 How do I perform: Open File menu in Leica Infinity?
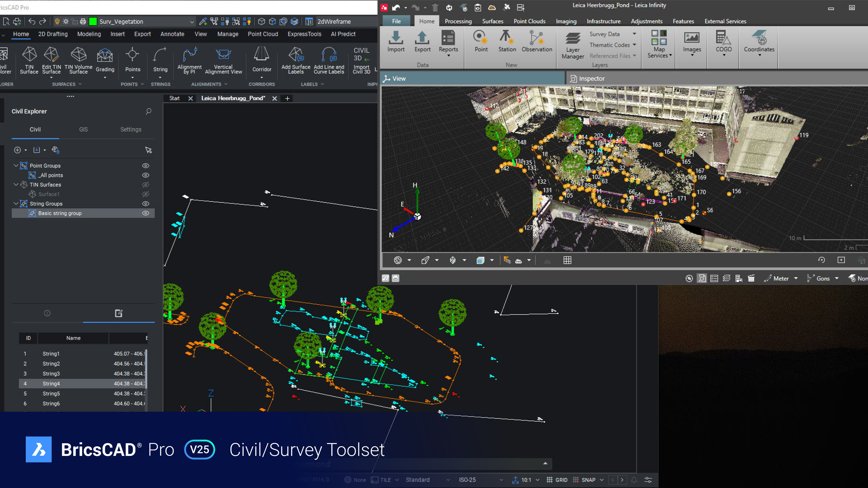tap(396, 21)
